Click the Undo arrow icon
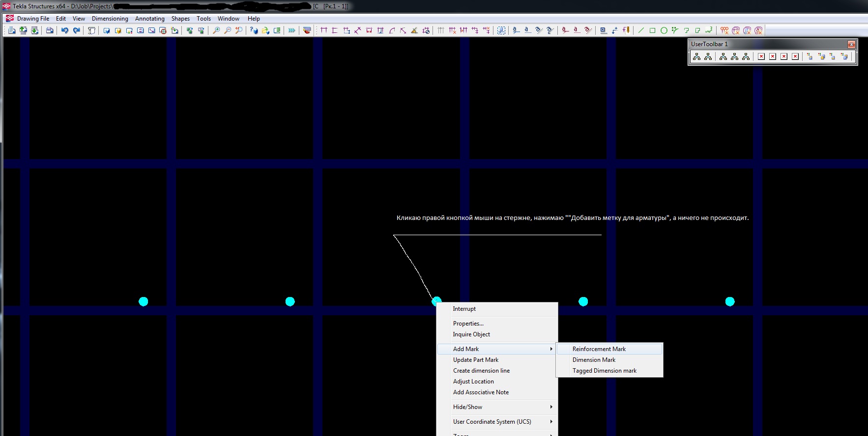Image resolution: width=868 pixels, height=436 pixels. tap(64, 30)
